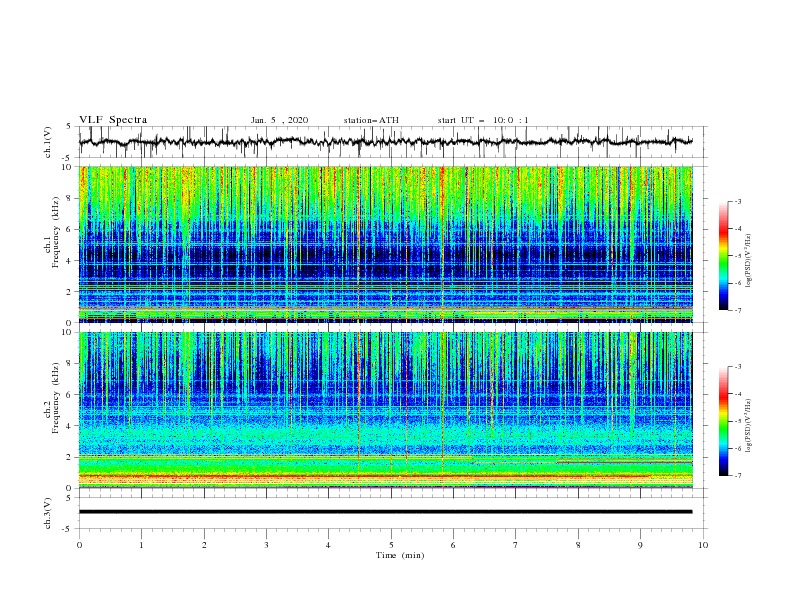Click the time axis tick label "1"
Viewport: 792px width, 612px height.
pyautogui.click(x=141, y=545)
